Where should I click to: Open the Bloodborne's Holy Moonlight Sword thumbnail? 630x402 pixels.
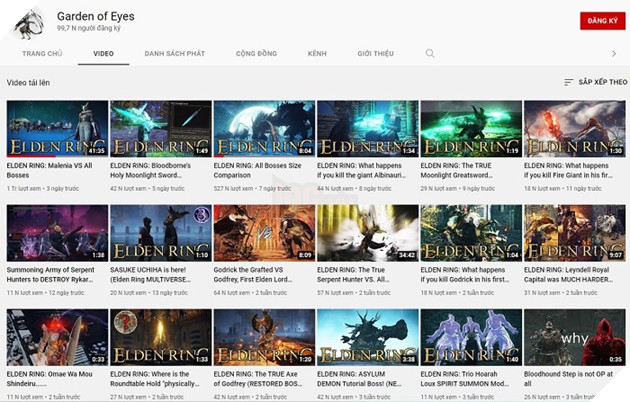coord(161,129)
